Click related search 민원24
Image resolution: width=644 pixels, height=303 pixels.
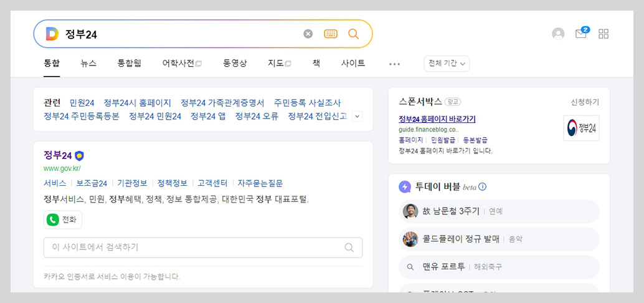point(82,103)
